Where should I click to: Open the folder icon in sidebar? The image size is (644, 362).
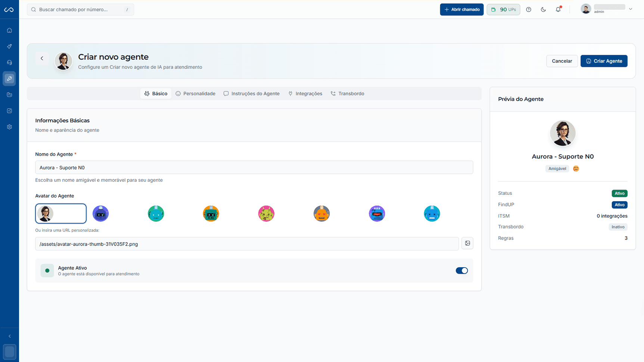[9, 95]
